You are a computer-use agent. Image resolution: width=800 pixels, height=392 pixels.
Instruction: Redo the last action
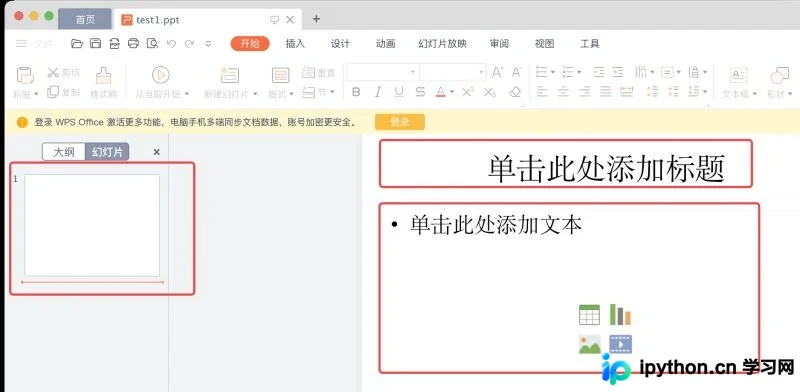tap(189, 44)
